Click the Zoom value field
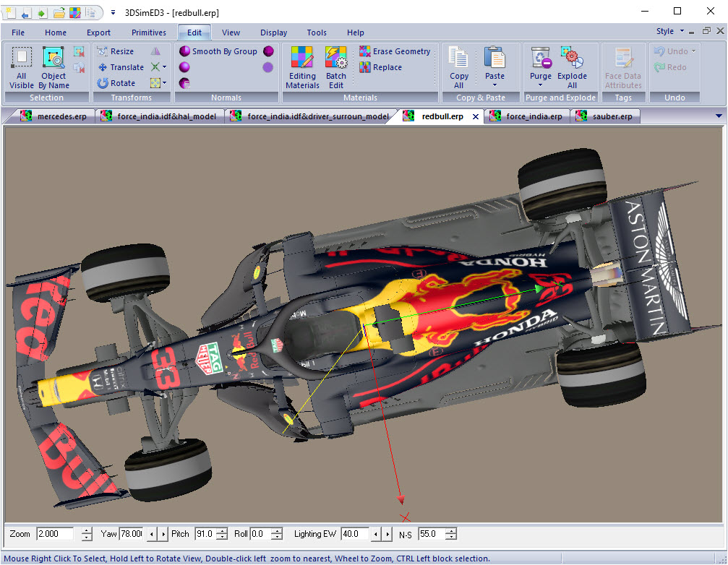This screenshot has width=728, height=565. [x=55, y=534]
